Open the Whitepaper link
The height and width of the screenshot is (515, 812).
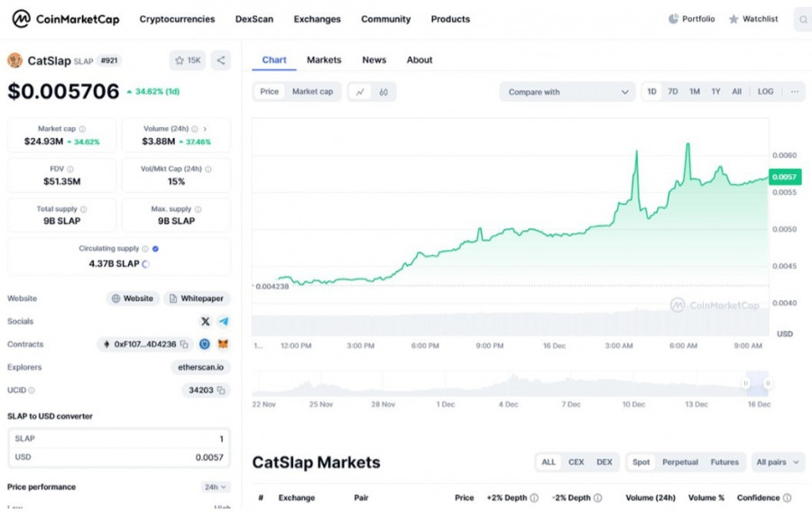(197, 299)
